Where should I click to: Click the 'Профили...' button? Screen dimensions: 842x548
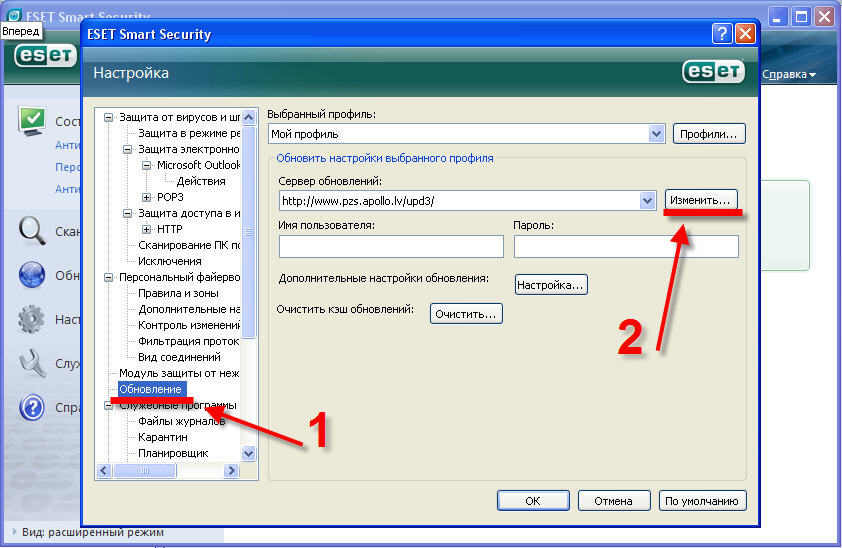click(x=709, y=134)
